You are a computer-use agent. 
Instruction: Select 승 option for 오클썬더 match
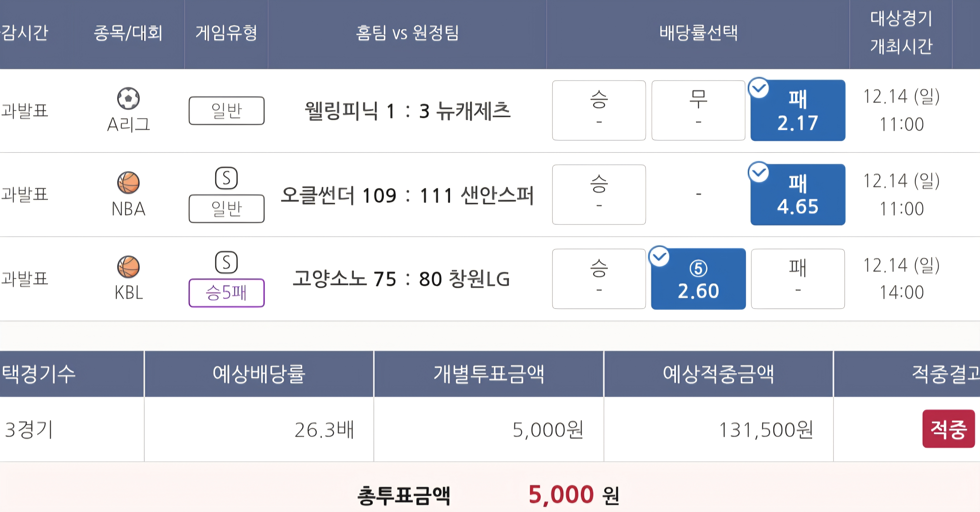pos(599,194)
